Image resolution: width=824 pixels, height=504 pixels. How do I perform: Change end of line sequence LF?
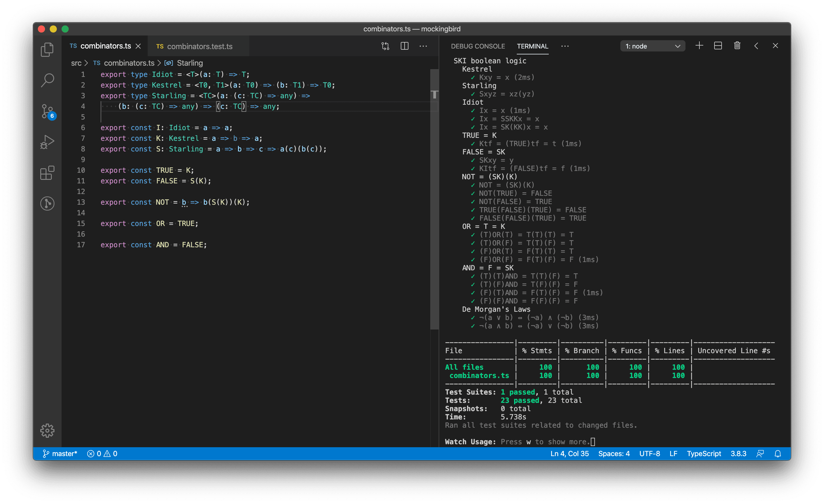[x=673, y=453]
